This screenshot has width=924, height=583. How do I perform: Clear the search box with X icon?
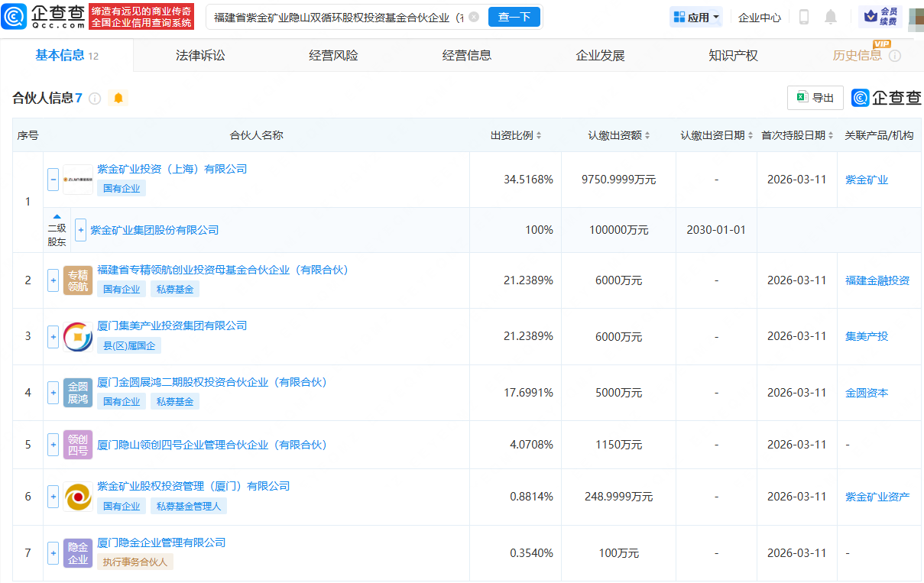[474, 17]
